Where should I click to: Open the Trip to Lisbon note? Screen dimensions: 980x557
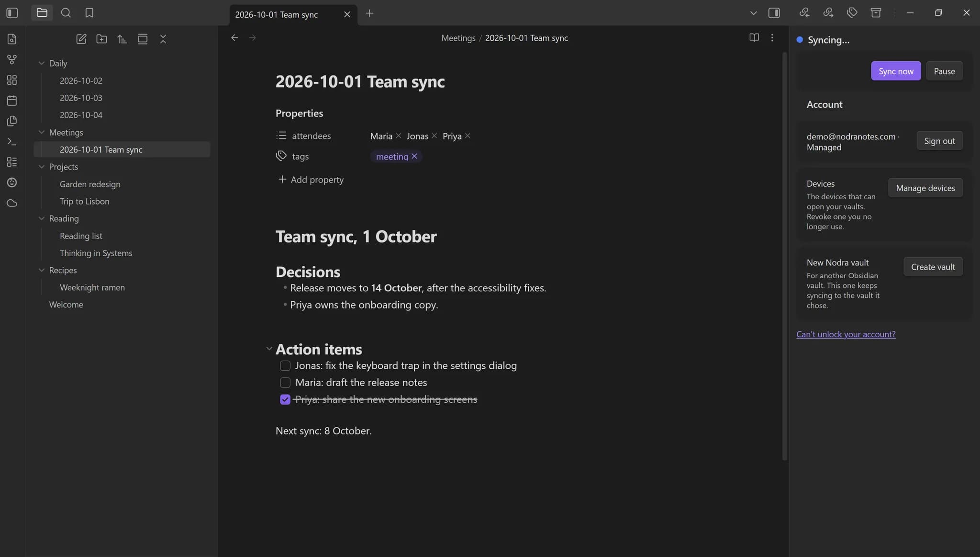pos(85,201)
